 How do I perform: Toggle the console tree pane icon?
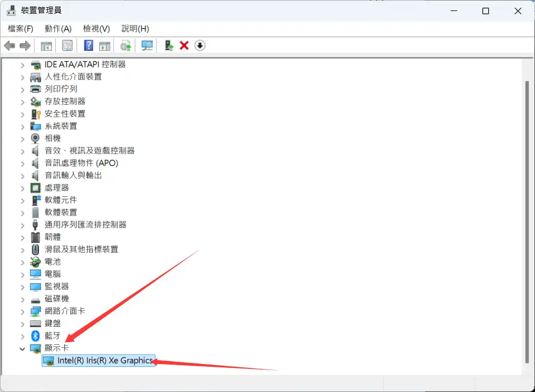click(47, 46)
